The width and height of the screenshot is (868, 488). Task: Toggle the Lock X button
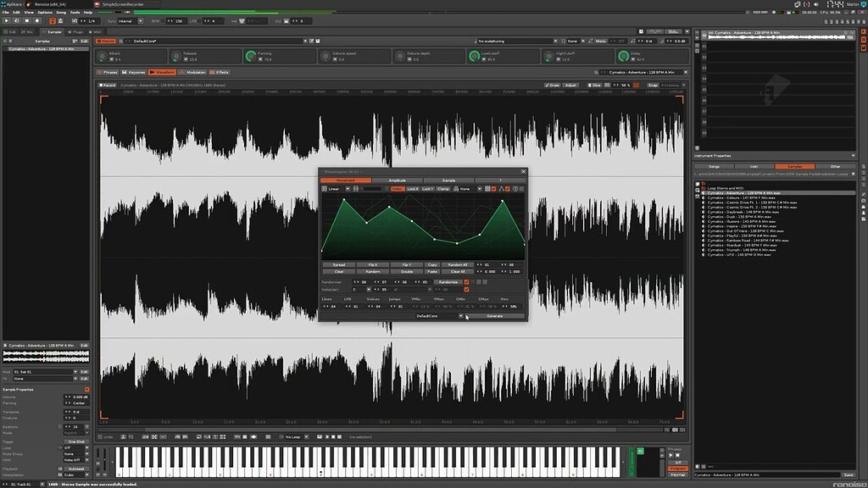413,189
